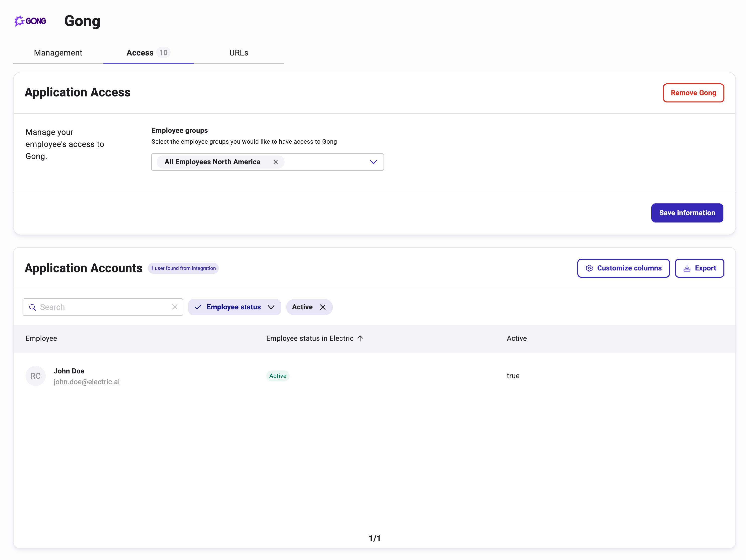Toggle sort arrow on Employee status in Electric
Image resolution: width=746 pixels, height=560 pixels.
[360, 338]
